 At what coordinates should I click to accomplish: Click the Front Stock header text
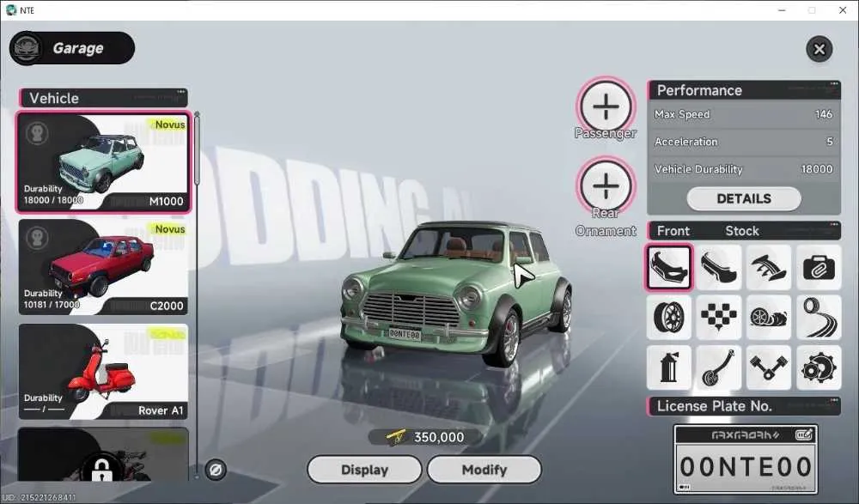pyautogui.click(x=708, y=231)
